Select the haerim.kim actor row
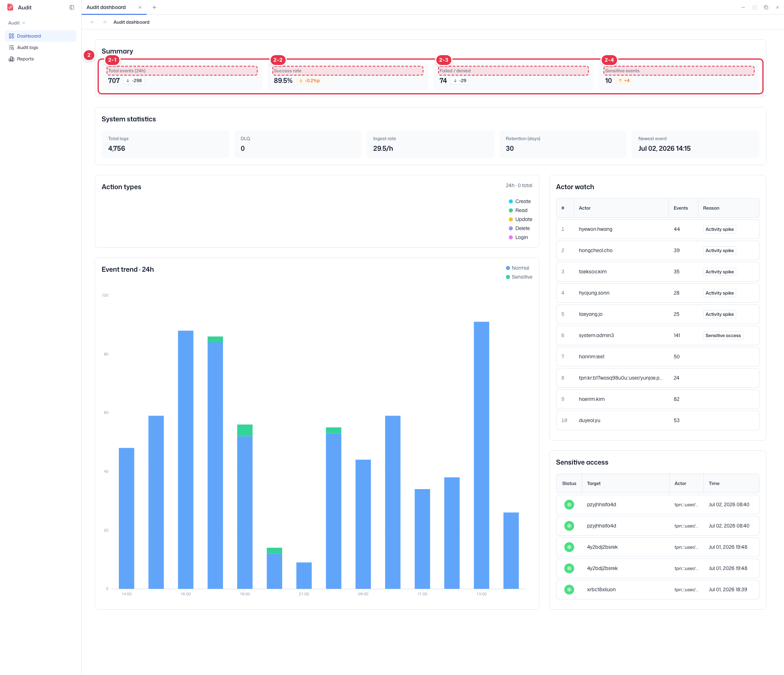The height and width of the screenshot is (675, 784). [x=657, y=399]
